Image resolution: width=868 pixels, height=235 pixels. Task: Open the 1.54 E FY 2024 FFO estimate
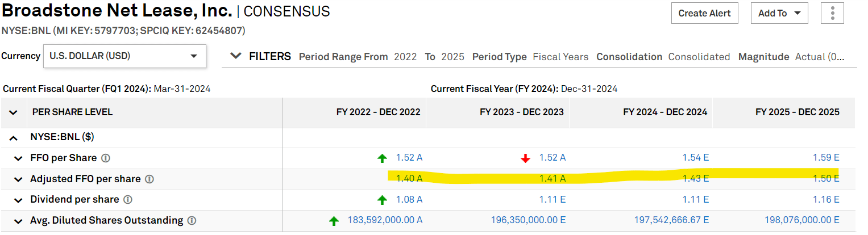click(x=695, y=158)
